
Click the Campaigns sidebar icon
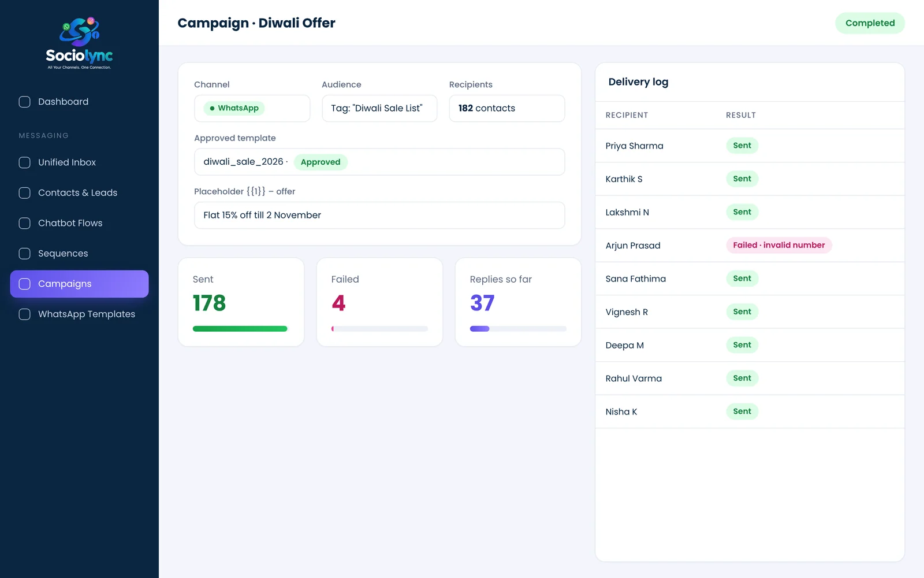[25, 284]
